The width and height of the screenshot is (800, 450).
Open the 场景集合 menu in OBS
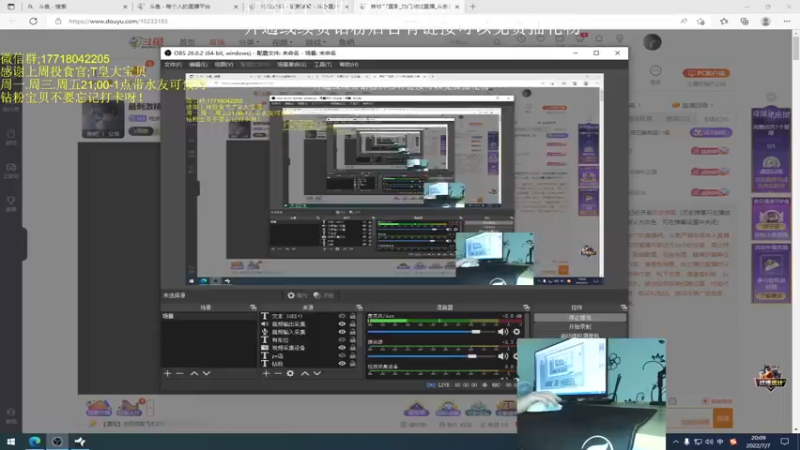click(291, 65)
